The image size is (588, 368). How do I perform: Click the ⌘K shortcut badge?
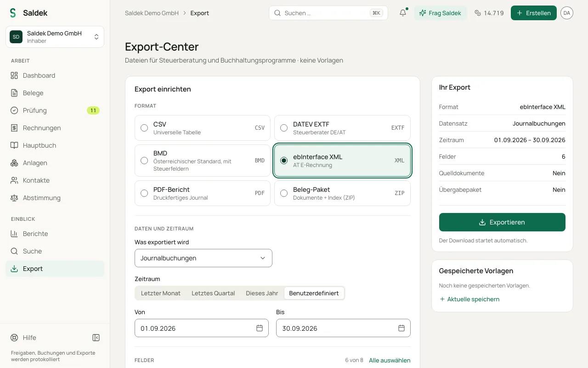coord(376,13)
